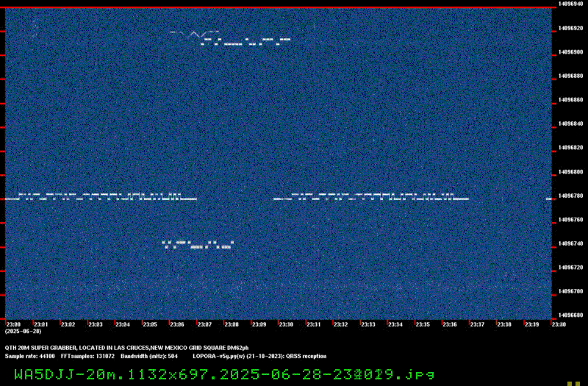Choose the 23:16 time label

point(450,324)
